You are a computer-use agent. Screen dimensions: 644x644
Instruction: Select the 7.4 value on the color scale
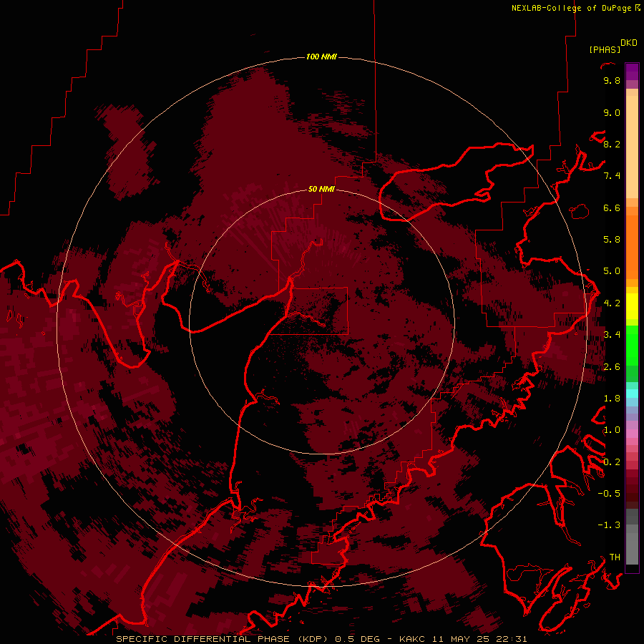point(612,176)
